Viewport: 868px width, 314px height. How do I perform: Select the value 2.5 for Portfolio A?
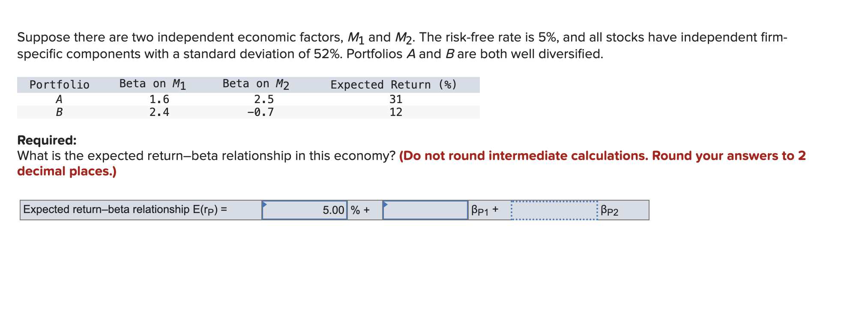[263, 99]
